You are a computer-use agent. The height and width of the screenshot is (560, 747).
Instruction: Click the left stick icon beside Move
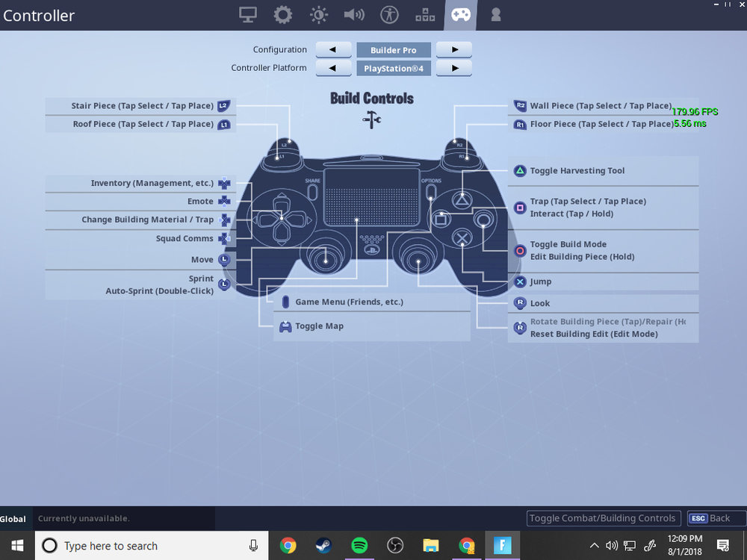(224, 260)
